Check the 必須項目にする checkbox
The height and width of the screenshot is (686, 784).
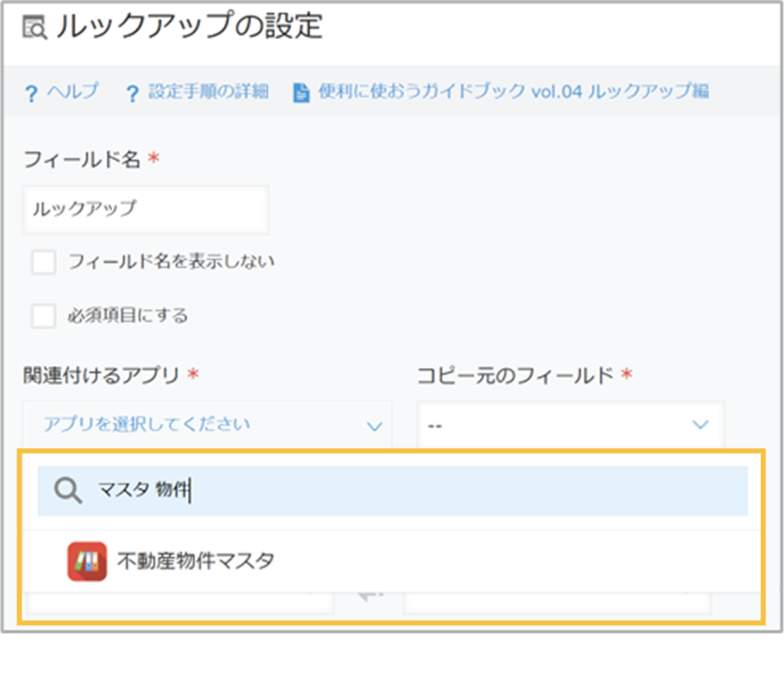[44, 315]
